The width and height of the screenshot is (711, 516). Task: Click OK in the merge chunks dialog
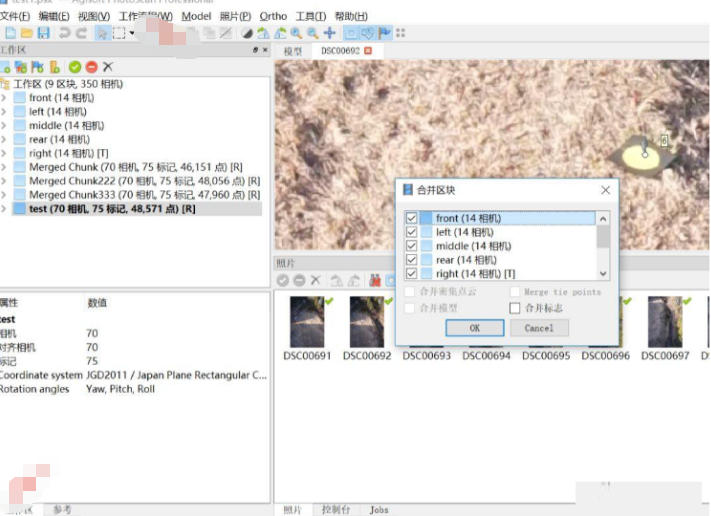(474, 328)
